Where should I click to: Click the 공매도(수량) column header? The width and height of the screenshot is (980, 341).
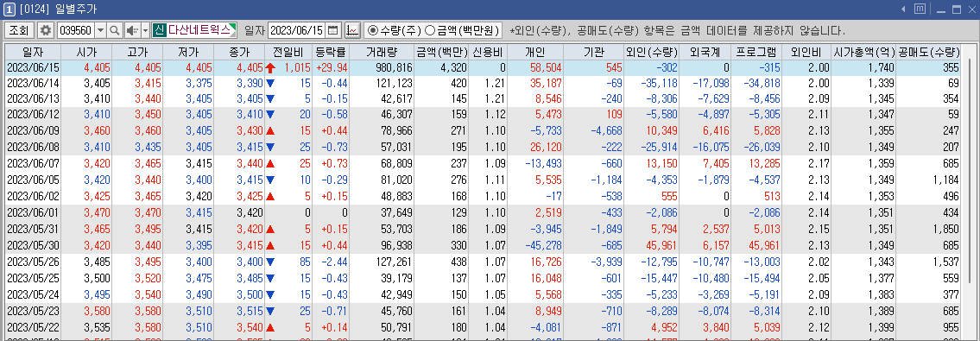click(x=929, y=52)
